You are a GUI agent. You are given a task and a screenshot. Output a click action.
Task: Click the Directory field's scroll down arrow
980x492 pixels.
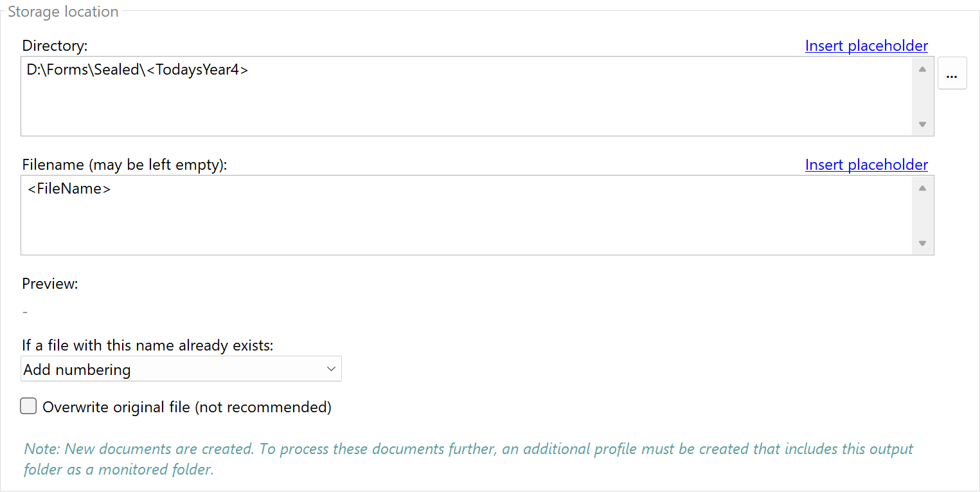922,124
